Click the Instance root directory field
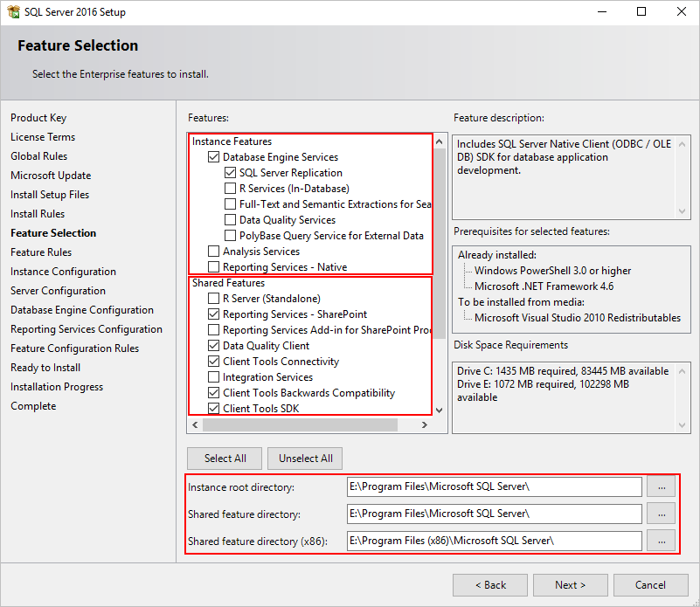This screenshot has height=607, width=700. click(x=495, y=487)
